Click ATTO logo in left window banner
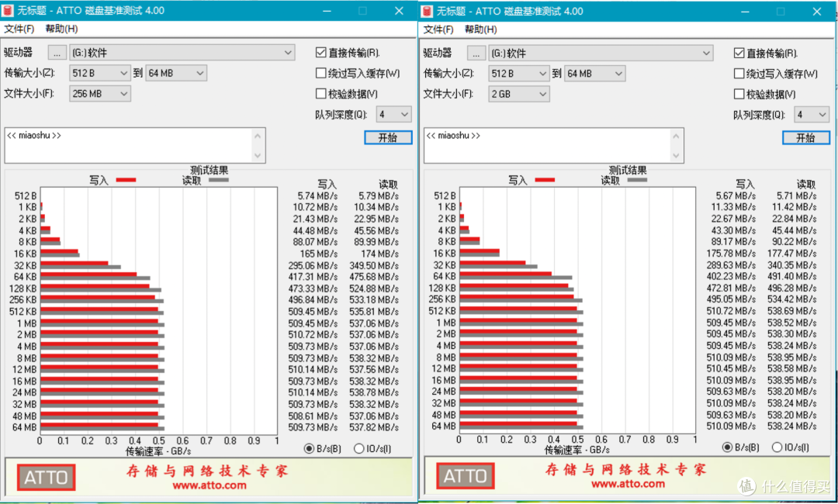This screenshot has height=504, width=838. click(x=46, y=478)
